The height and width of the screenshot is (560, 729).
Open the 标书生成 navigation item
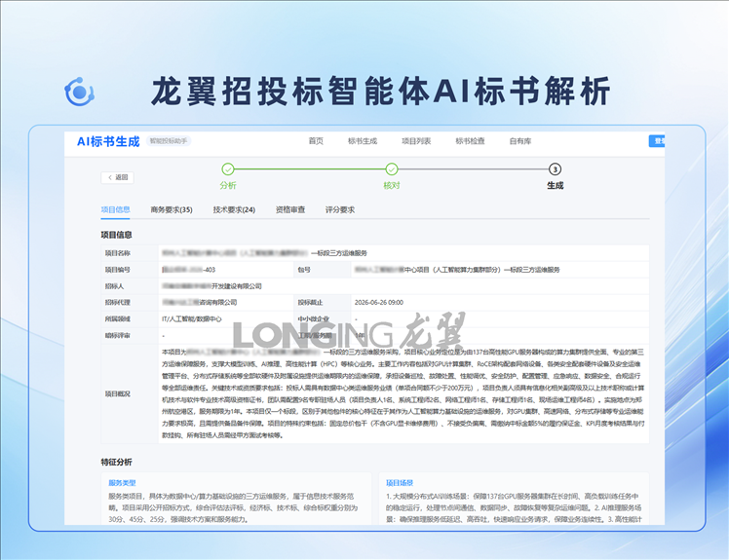pos(363,141)
